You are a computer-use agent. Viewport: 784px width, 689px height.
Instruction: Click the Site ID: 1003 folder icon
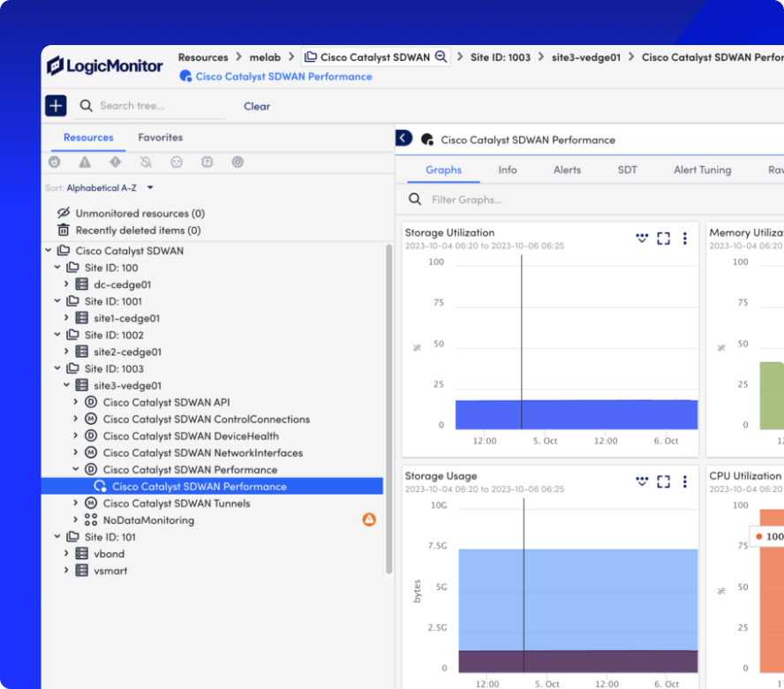pos(73,368)
